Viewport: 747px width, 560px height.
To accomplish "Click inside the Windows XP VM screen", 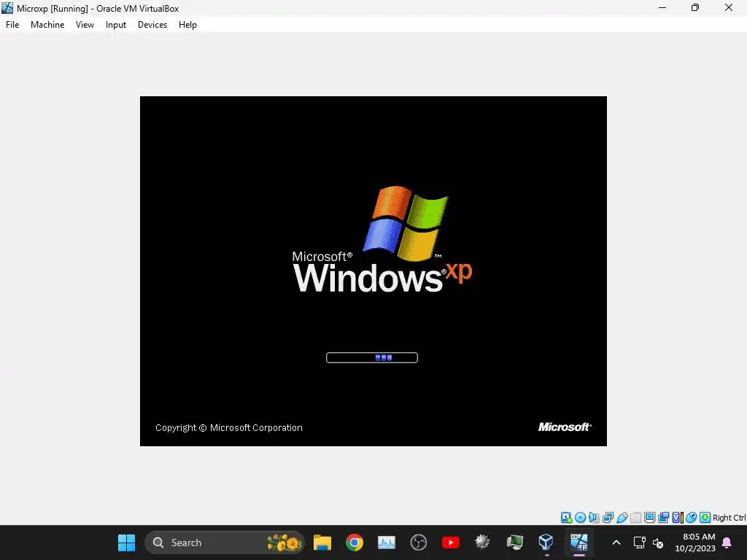I will [x=373, y=271].
